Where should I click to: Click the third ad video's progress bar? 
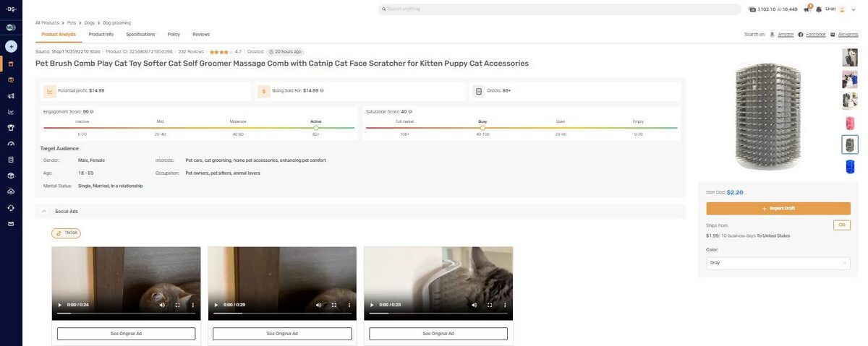(x=438, y=313)
